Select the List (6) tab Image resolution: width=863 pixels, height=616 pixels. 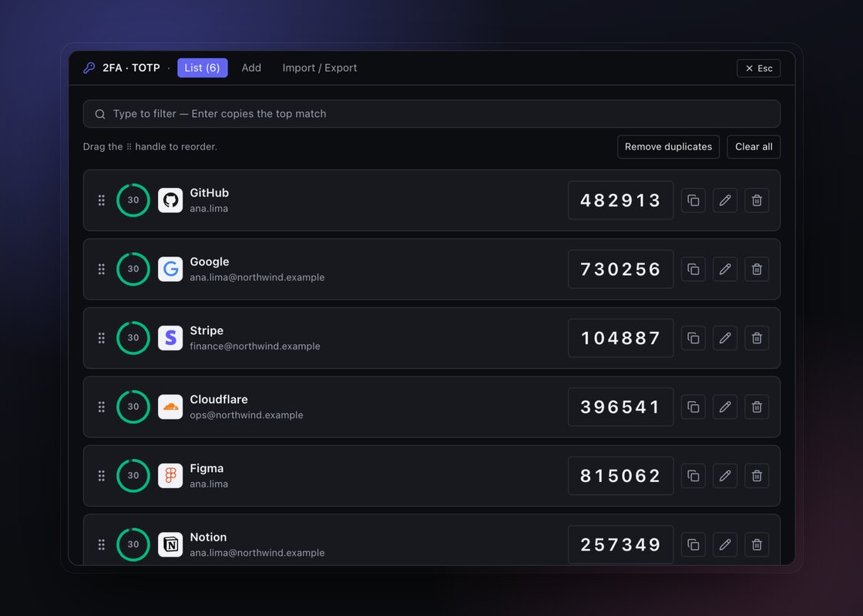(x=202, y=68)
